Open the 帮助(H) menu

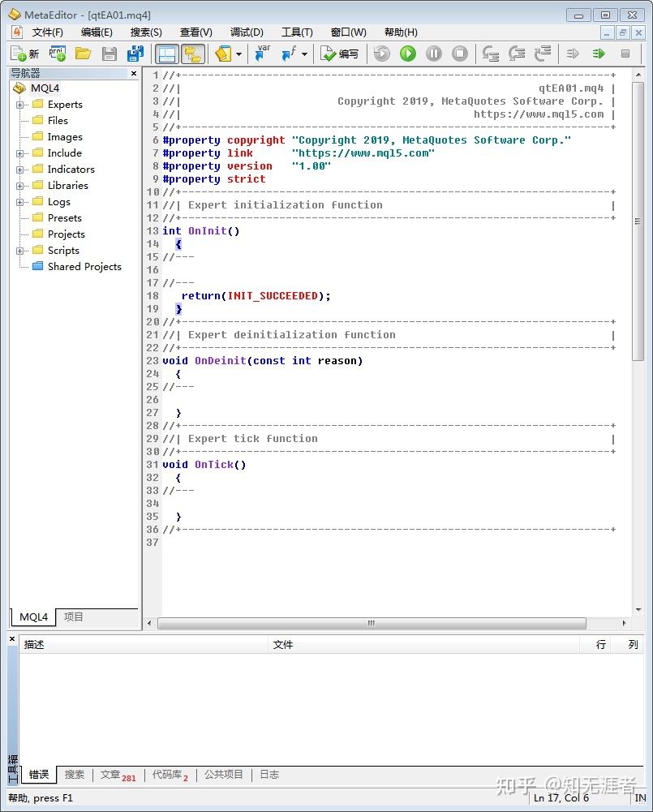coord(401,32)
